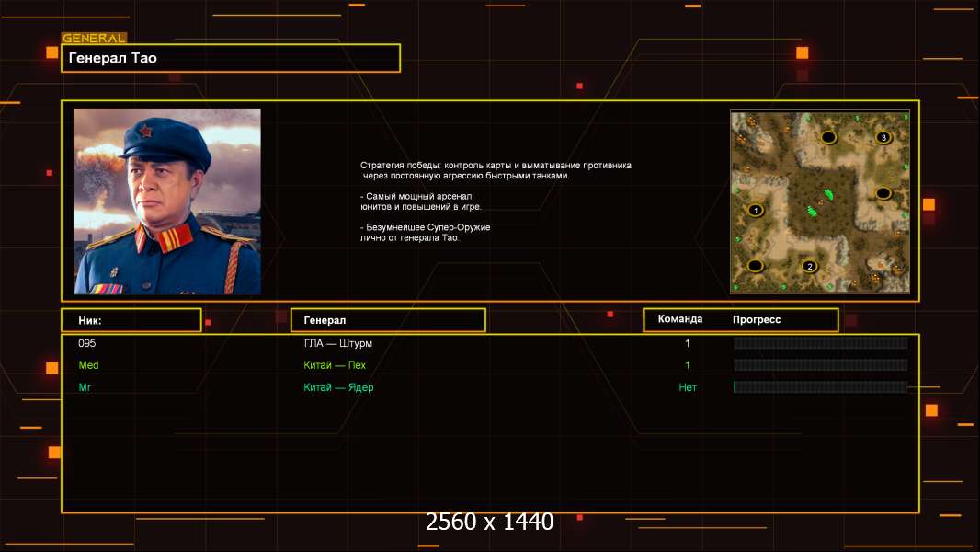The width and height of the screenshot is (980, 552).
Task: Click the 'Ник:' column header
Action: [x=131, y=320]
